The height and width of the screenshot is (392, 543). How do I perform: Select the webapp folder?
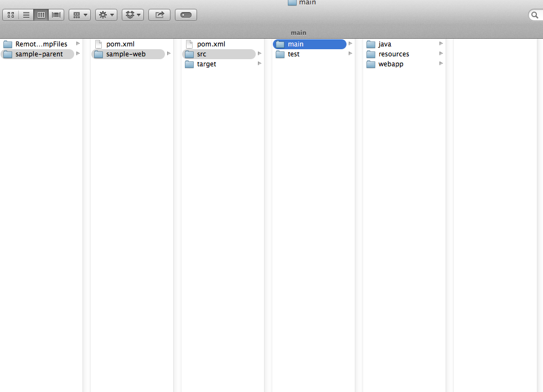tap(400, 64)
